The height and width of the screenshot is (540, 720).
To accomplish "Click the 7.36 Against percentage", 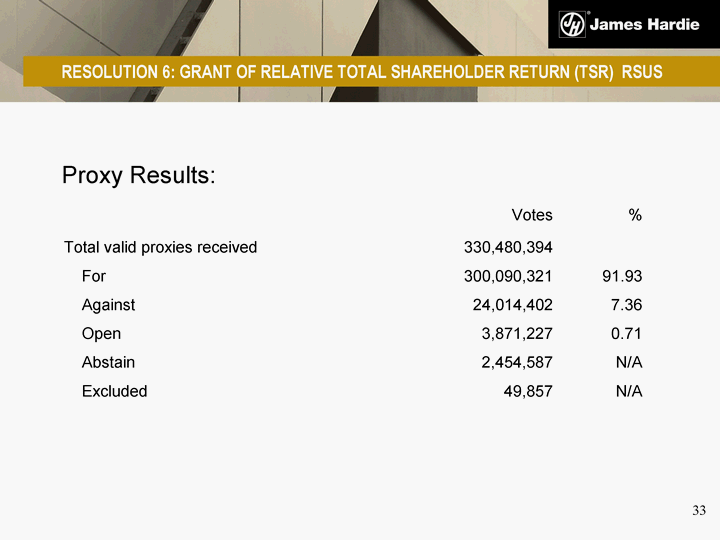I will pyautogui.click(x=626, y=305).
